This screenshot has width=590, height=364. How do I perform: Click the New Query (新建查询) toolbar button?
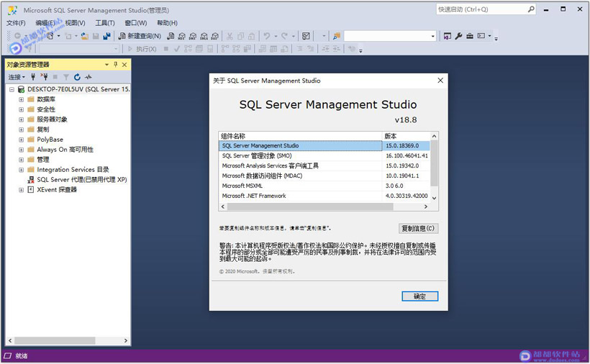[x=140, y=36]
